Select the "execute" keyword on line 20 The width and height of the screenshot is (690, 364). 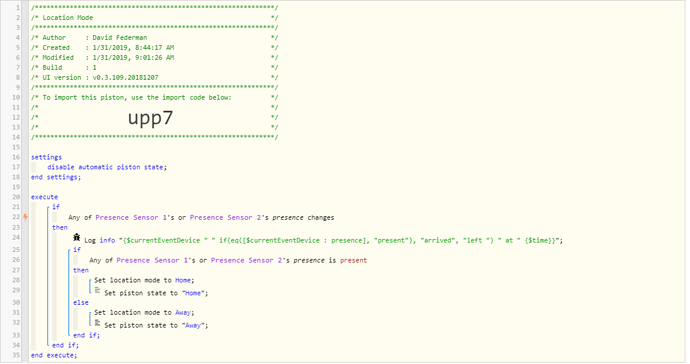pos(44,197)
